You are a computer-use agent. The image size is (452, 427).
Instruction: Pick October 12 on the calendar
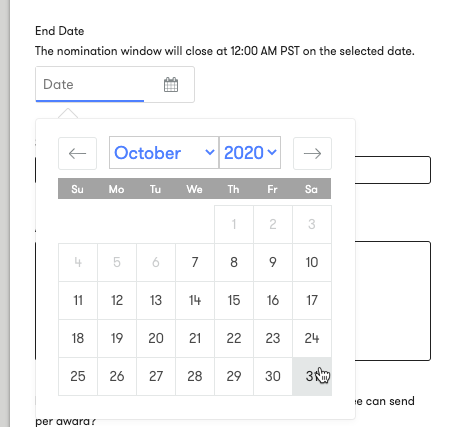tap(117, 300)
